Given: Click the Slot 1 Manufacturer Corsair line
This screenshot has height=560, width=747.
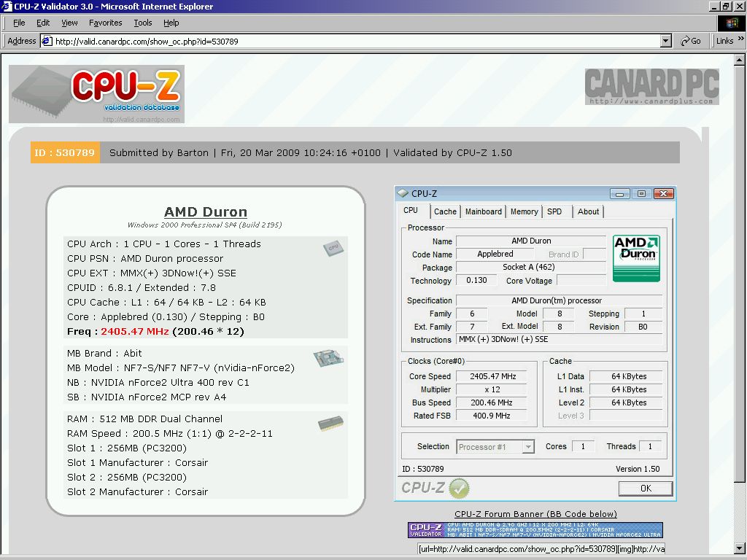Looking at the screenshot, I should coord(137,463).
